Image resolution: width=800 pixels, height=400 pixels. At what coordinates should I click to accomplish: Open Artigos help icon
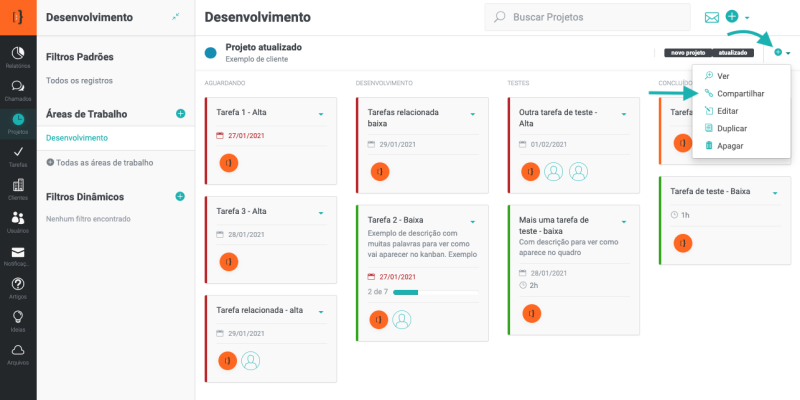point(18,286)
